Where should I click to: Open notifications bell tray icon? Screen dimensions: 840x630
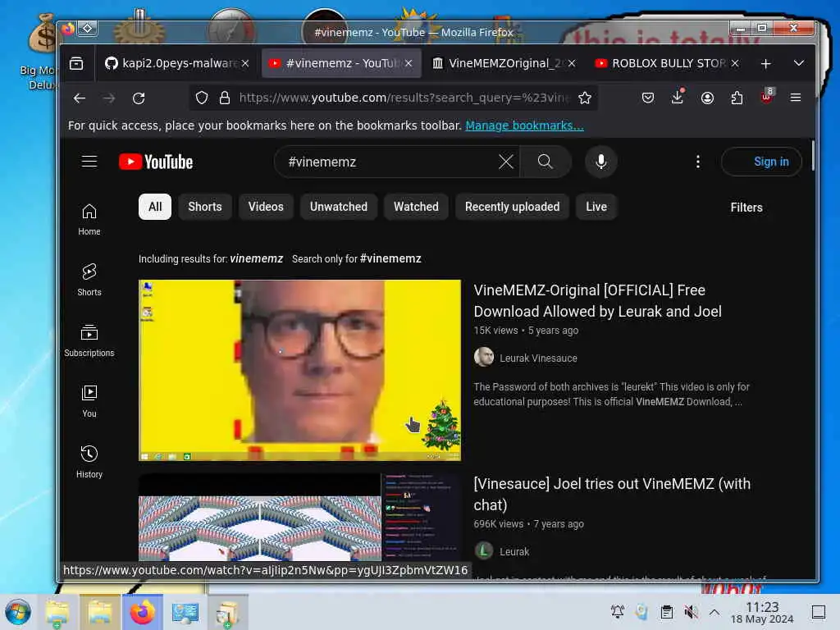point(618,612)
